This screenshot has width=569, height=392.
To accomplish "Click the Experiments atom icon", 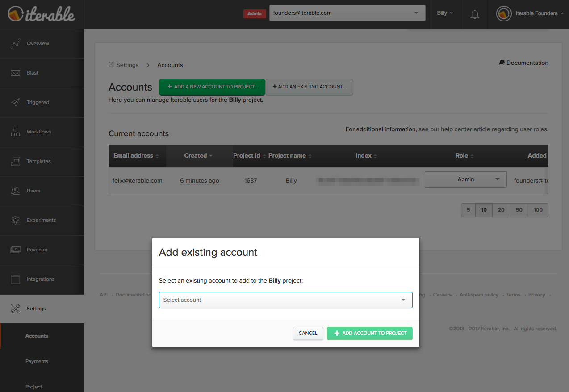I will (16, 220).
